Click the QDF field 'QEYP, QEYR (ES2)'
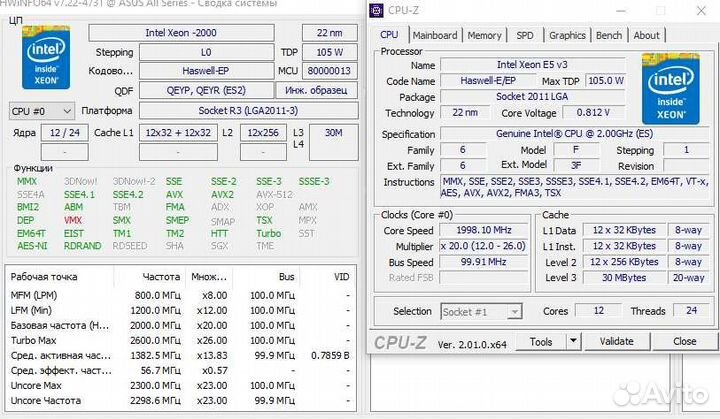 tap(206, 90)
